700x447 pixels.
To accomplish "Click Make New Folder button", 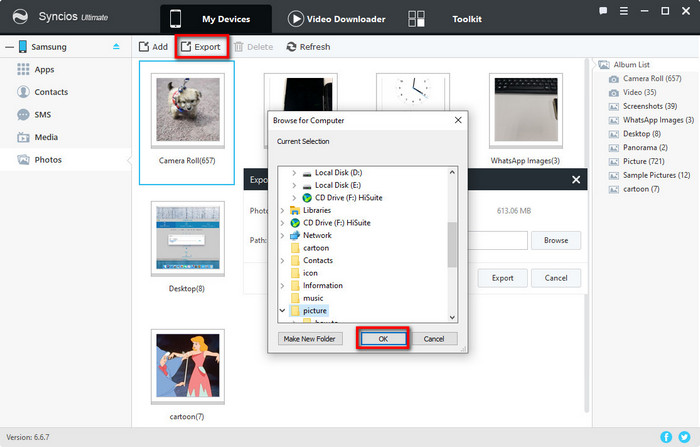I will point(310,339).
